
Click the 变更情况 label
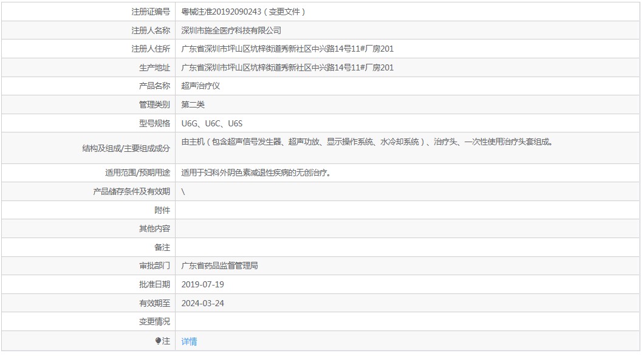(154, 321)
